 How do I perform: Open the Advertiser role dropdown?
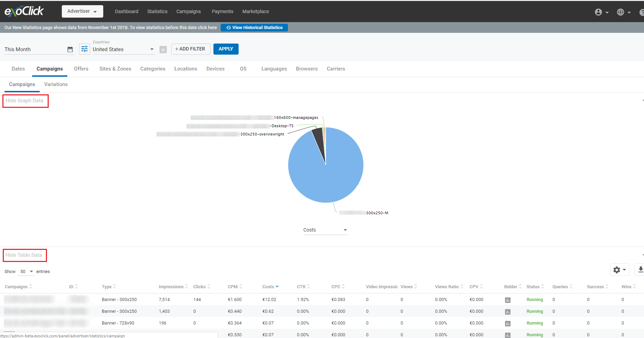tap(82, 11)
